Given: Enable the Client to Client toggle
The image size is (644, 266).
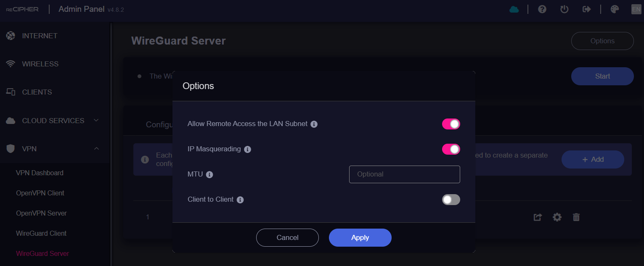Looking at the screenshot, I should click(451, 200).
